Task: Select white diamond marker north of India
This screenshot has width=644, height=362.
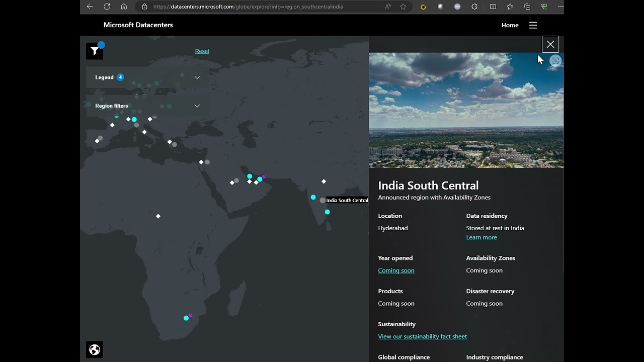Action: [x=324, y=181]
